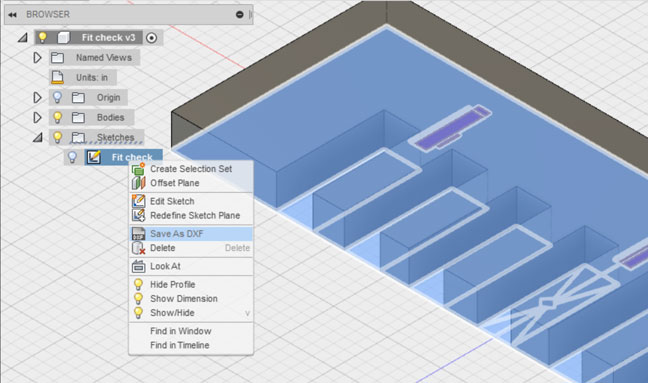Toggle visibility bulb of Fit check v3
Image resolution: width=648 pixels, height=383 pixels.
click(x=43, y=38)
